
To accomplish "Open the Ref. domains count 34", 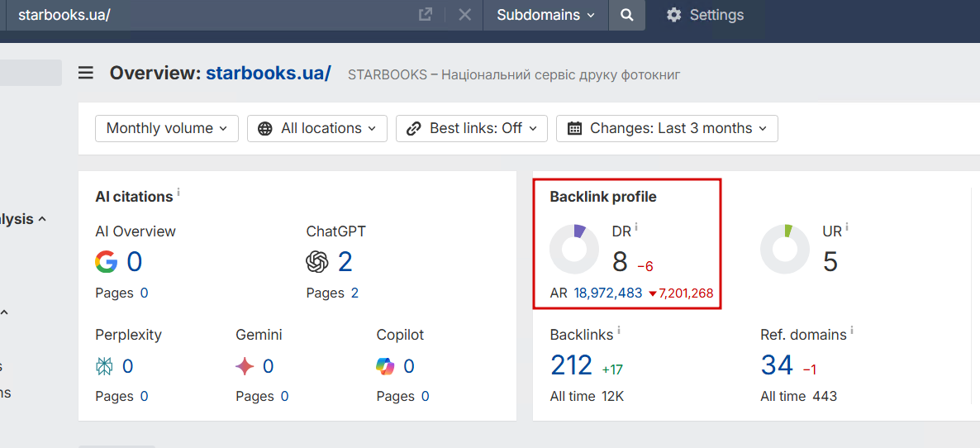I will click(x=777, y=365).
